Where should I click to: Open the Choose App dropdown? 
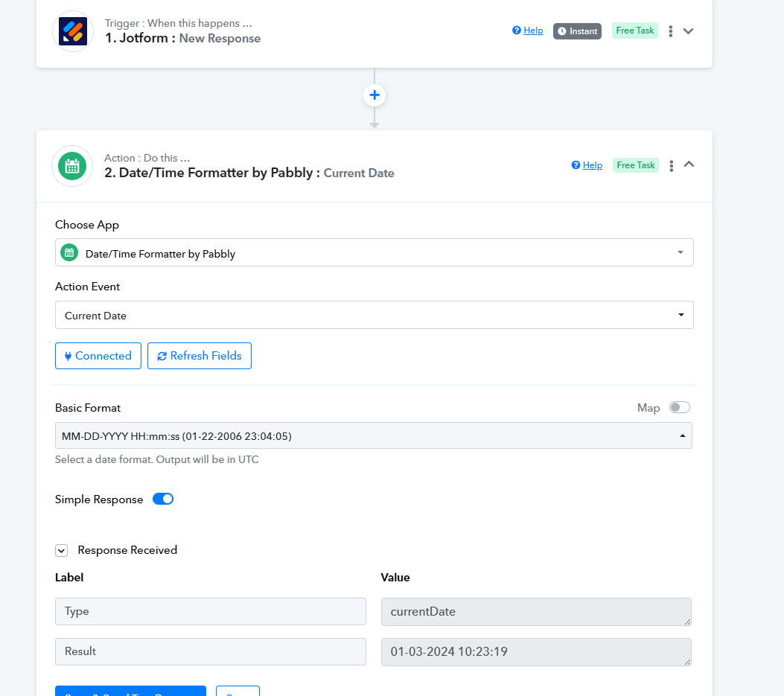point(374,252)
